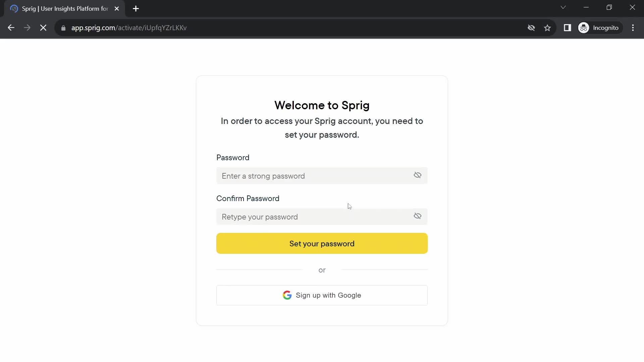Open new browser tab with plus button

(136, 9)
